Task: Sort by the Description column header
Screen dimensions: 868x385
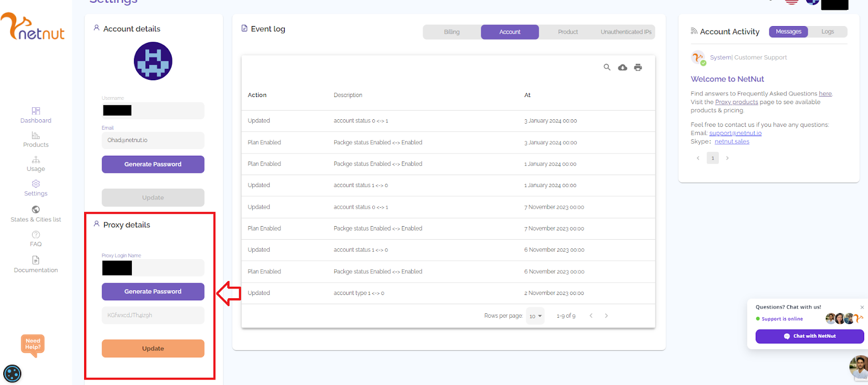Action: 348,95
